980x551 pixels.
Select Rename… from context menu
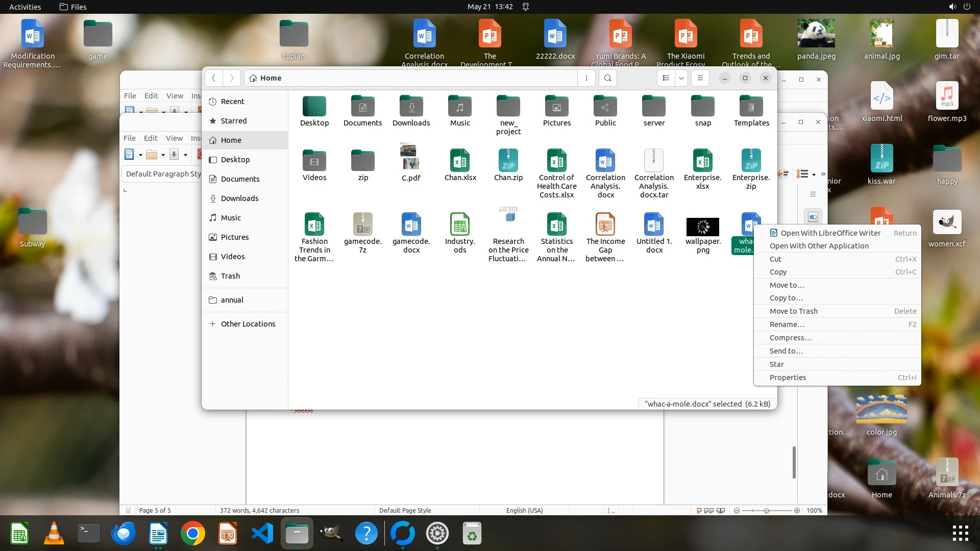pos(787,324)
